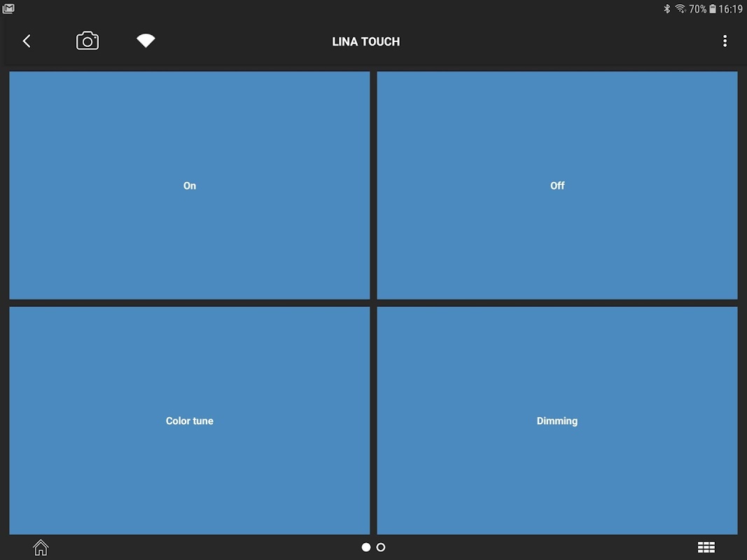Tap the Bluetooth status icon
747x560 pixels.
[x=667, y=8]
